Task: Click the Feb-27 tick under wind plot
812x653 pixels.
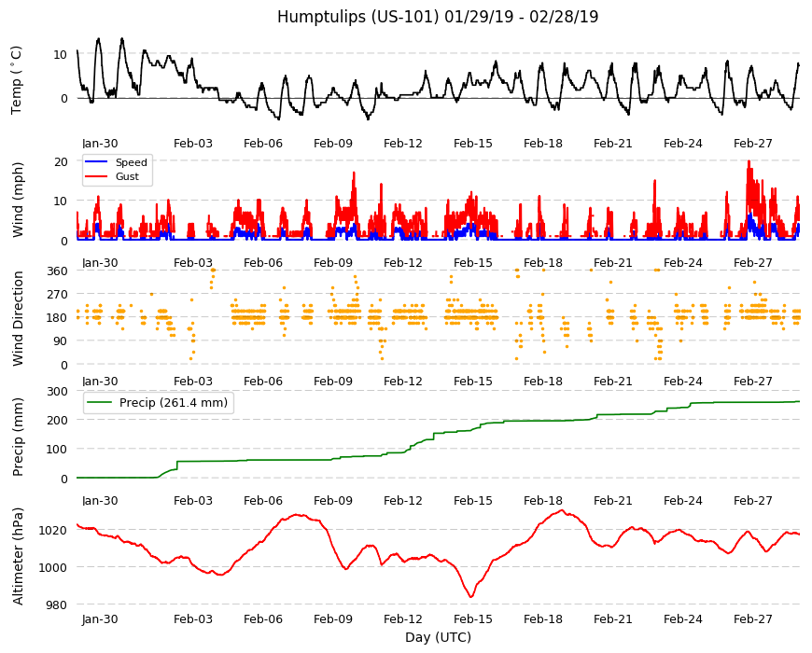Action: (x=753, y=262)
